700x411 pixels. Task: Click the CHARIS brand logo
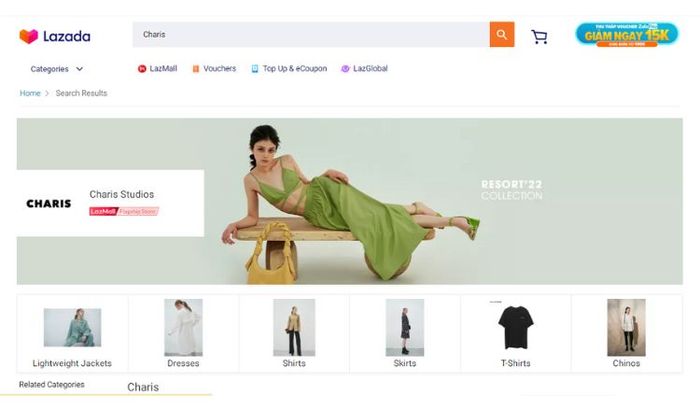coord(49,204)
